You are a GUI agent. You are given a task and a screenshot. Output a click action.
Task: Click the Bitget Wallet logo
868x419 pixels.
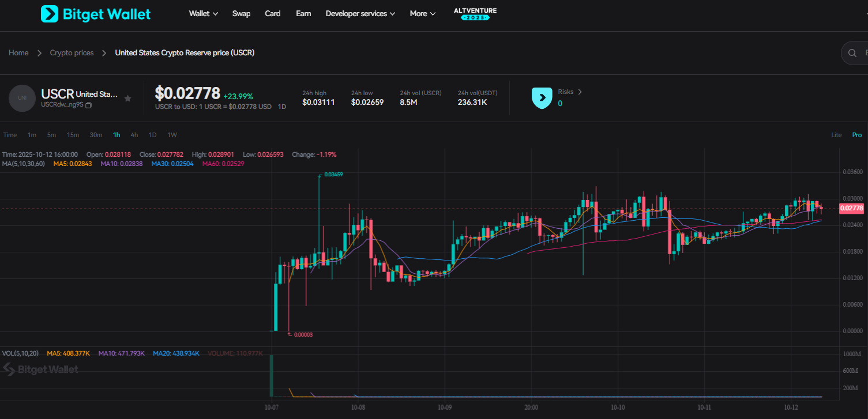(96, 14)
